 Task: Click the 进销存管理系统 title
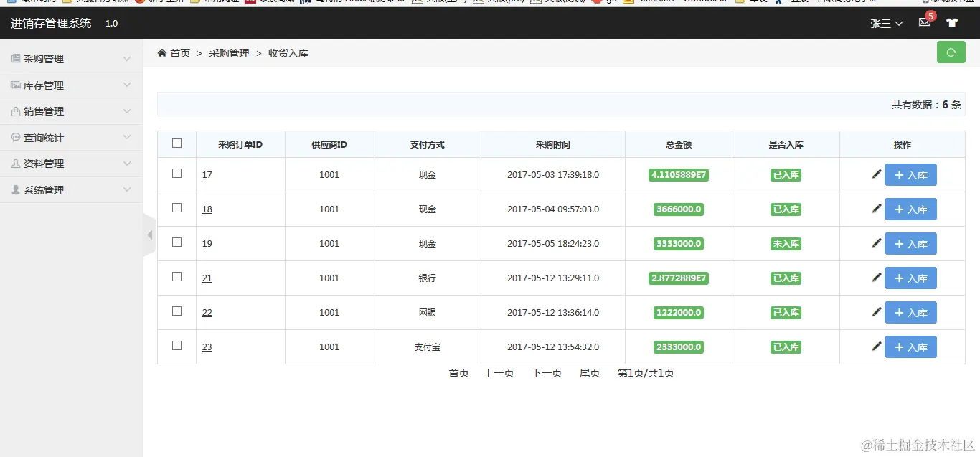click(x=51, y=23)
